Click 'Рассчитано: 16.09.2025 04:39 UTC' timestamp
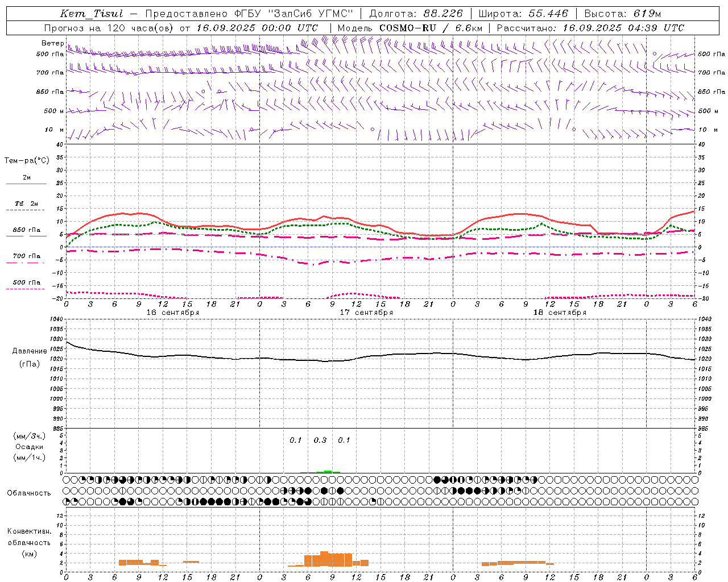Screen dimensions: 728x582 [x=590, y=28]
